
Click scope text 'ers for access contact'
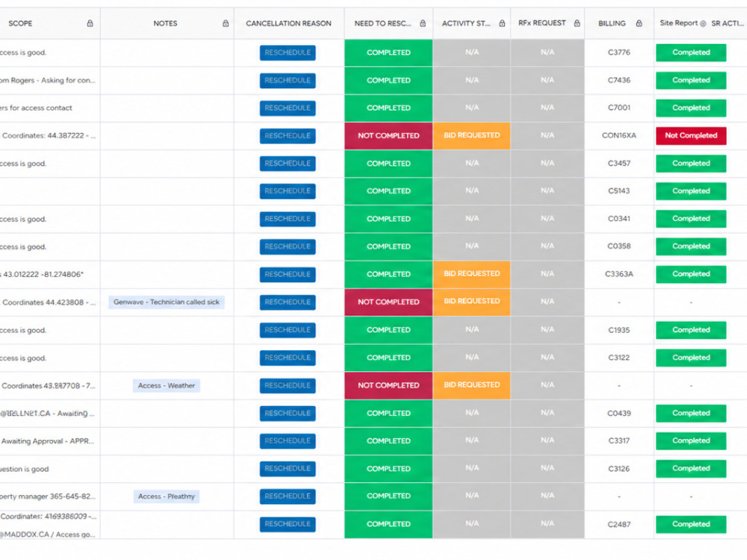[x=36, y=108]
